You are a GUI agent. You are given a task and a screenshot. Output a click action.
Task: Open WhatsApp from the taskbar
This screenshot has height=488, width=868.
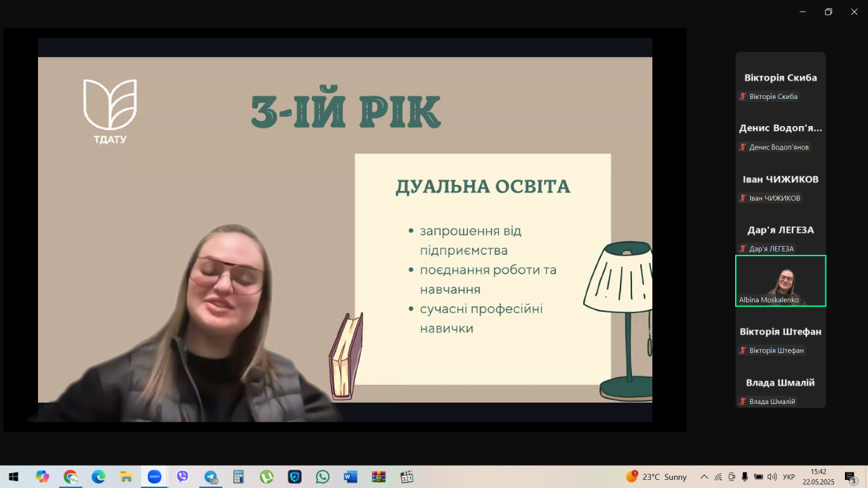pos(322,476)
